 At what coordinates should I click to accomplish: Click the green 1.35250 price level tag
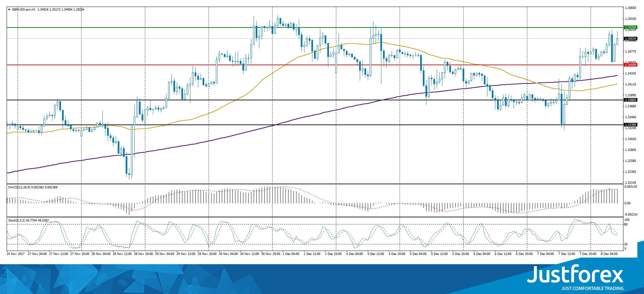630,27
